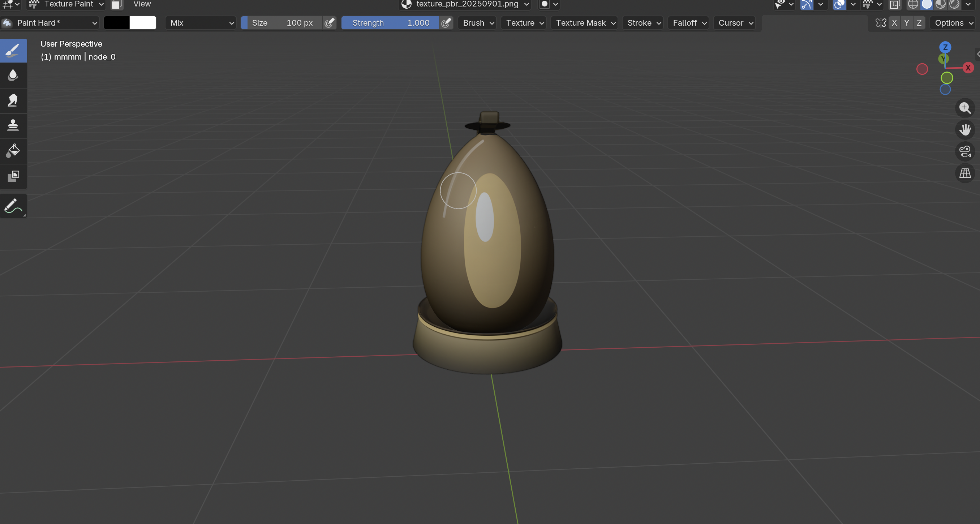
Task: Expand the Falloff settings popover
Action: [x=688, y=23]
